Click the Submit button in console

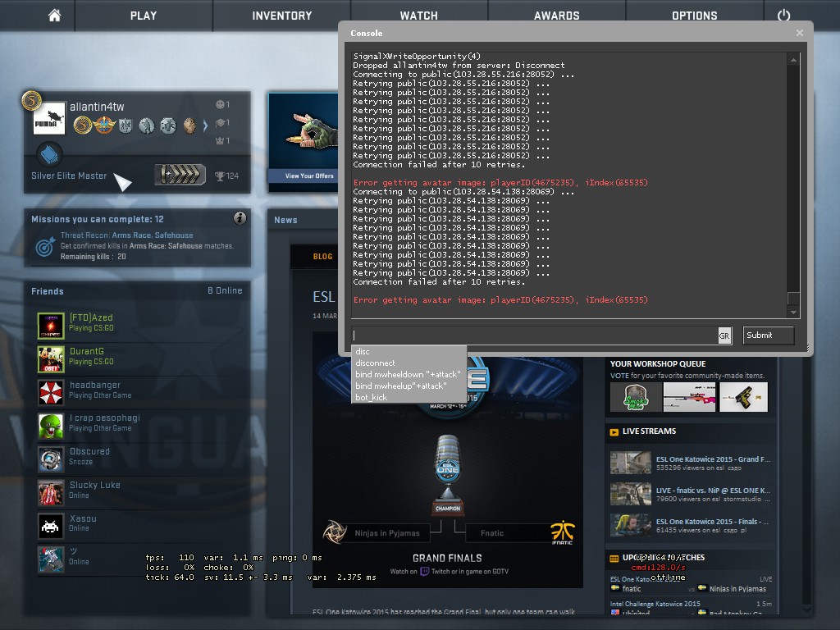(x=768, y=336)
